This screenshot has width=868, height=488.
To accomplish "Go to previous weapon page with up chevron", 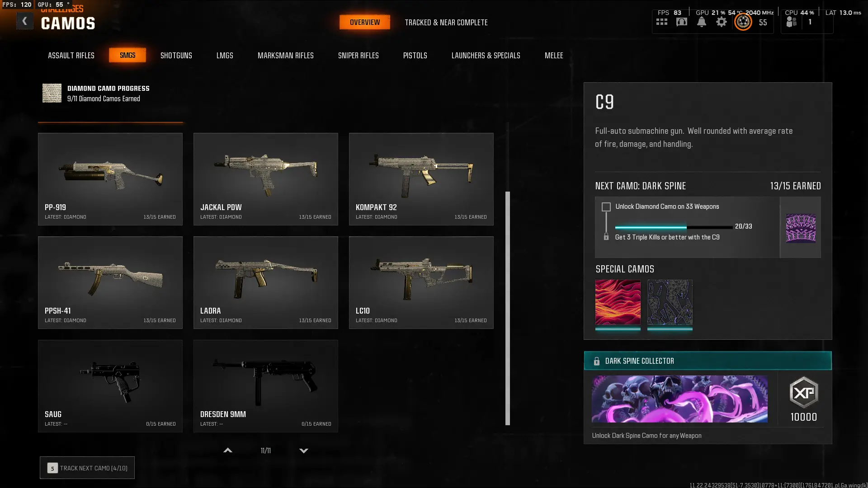I will pos(228,450).
